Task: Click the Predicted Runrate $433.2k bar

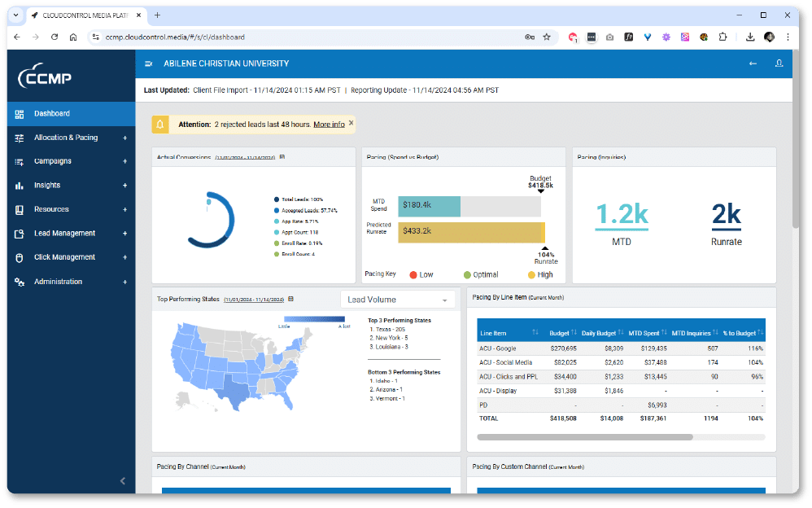Action: (x=471, y=232)
